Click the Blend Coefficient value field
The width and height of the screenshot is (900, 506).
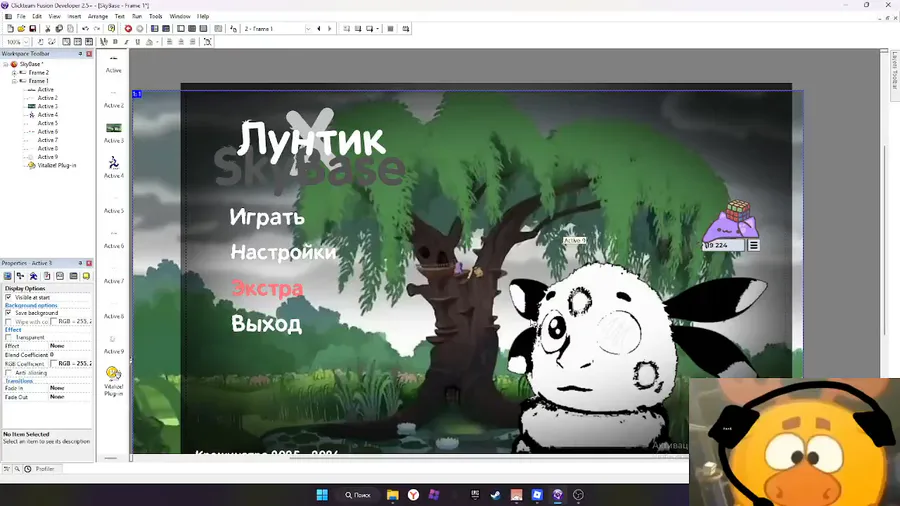(x=70, y=355)
